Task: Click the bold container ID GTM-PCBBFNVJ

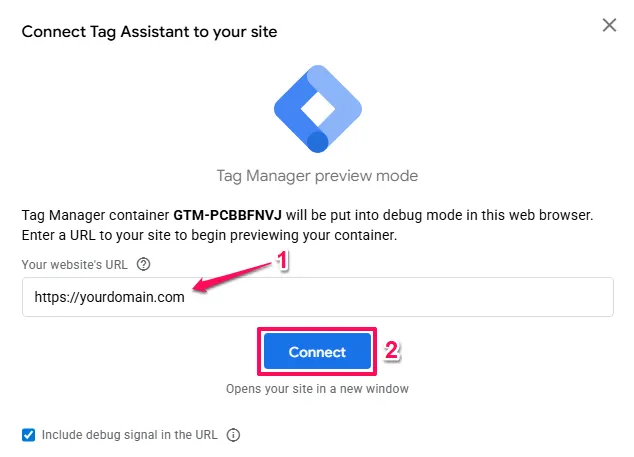Action: (x=229, y=215)
